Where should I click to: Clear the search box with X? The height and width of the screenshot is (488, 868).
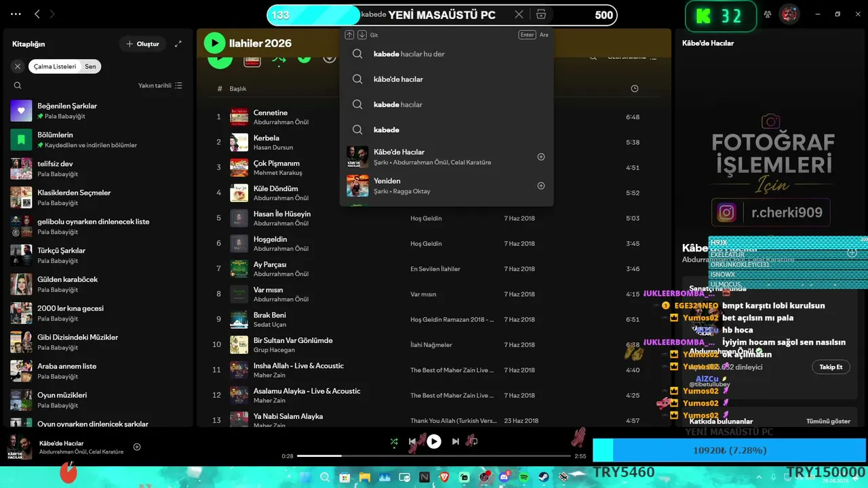click(519, 15)
